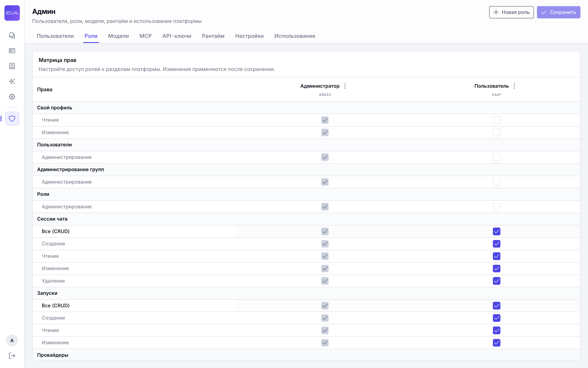This screenshot has height=368, width=588.
Task: Open the Использование tab
Action: [x=295, y=36]
